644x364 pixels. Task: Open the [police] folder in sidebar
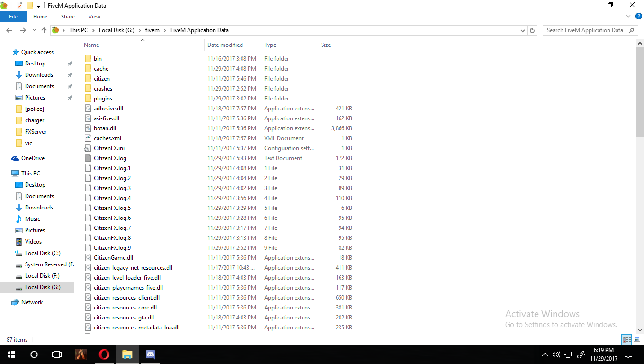pos(35,109)
